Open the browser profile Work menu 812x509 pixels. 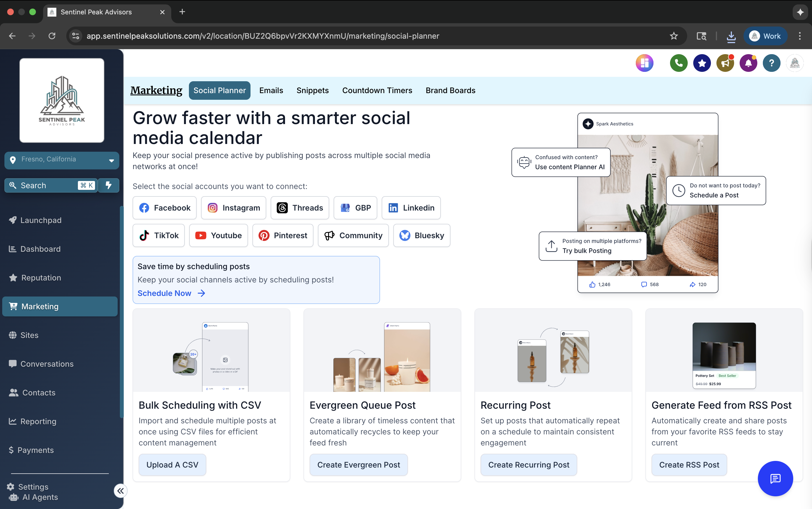point(766,36)
